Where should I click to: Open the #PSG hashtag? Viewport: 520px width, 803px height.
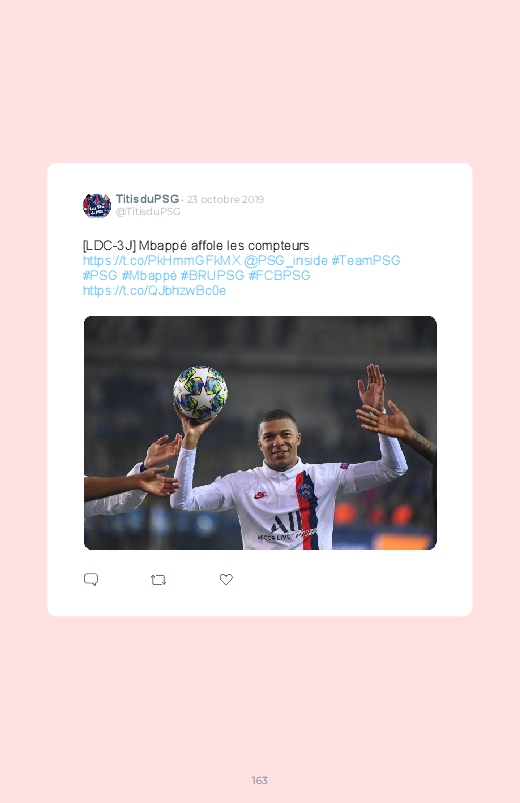pyautogui.click(x=100, y=275)
